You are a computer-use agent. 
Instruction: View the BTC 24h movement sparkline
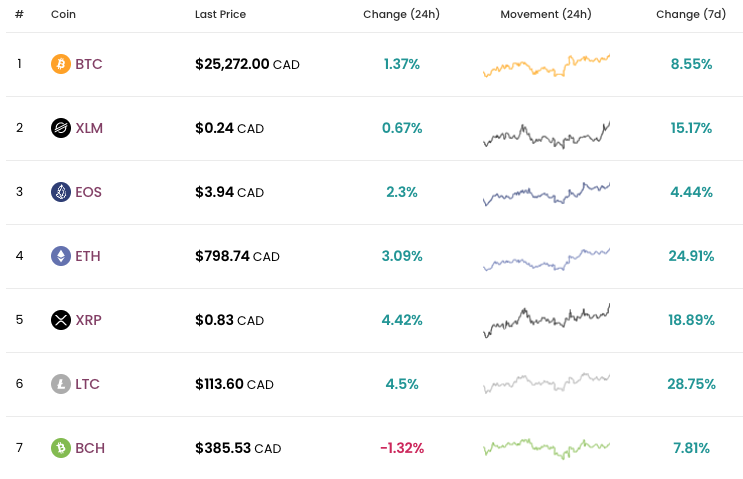pos(546,65)
